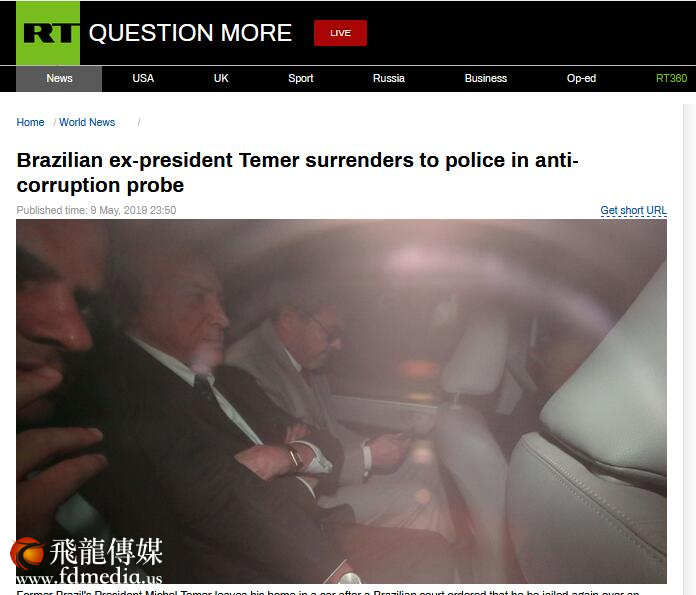This screenshot has width=696, height=595.
Task: Open the RT360 link
Action: (x=671, y=79)
